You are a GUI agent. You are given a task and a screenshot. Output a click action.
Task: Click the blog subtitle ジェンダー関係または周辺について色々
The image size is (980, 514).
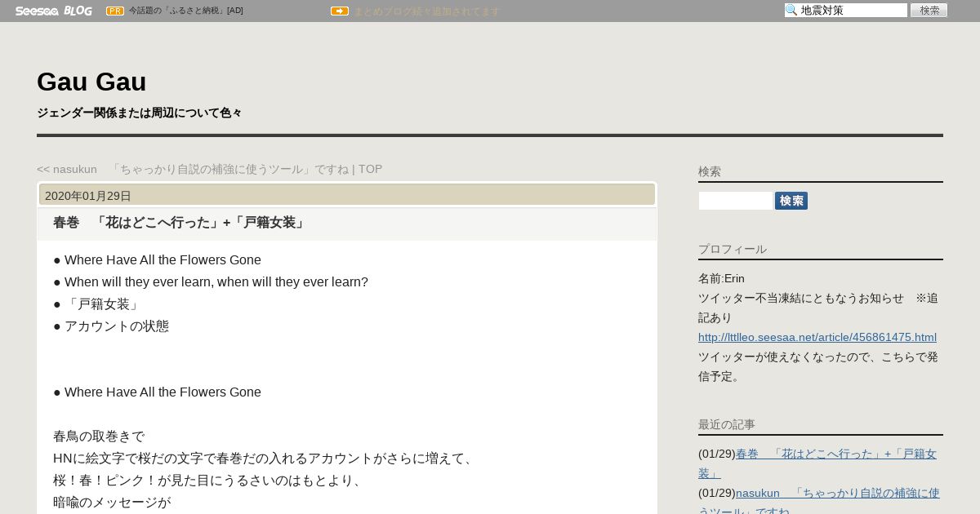tap(140, 113)
